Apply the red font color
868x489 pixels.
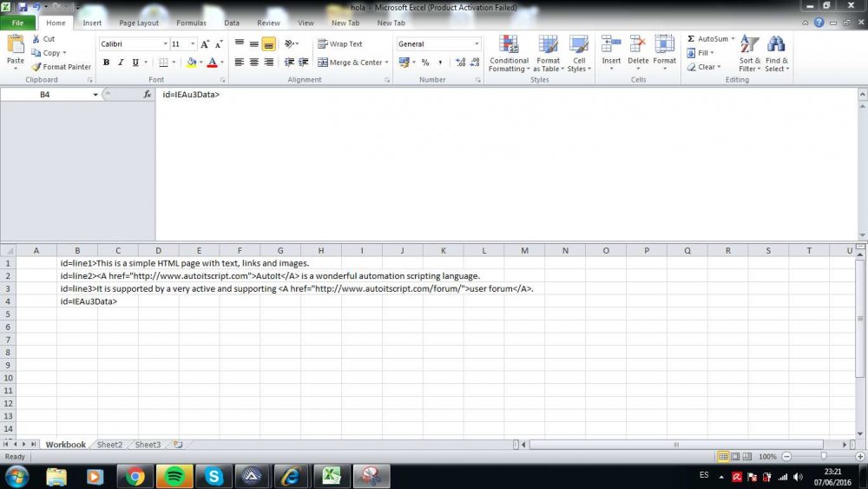(212, 62)
